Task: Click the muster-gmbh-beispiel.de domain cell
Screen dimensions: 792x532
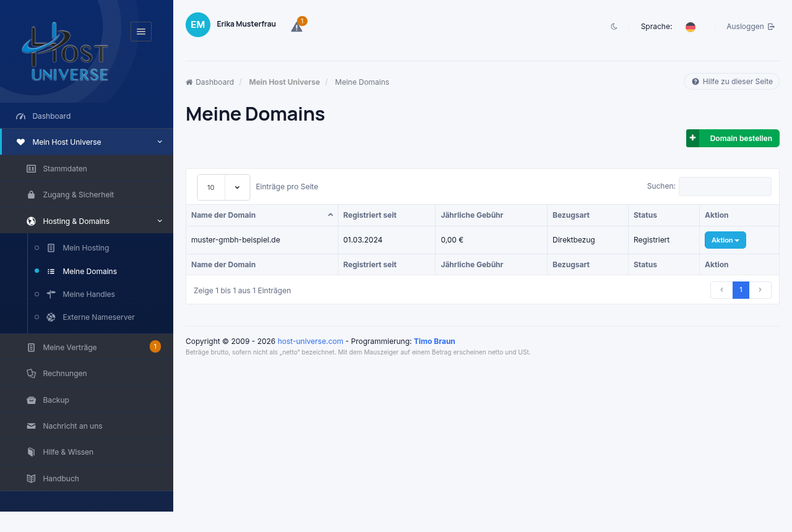Action: pyautogui.click(x=262, y=240)
